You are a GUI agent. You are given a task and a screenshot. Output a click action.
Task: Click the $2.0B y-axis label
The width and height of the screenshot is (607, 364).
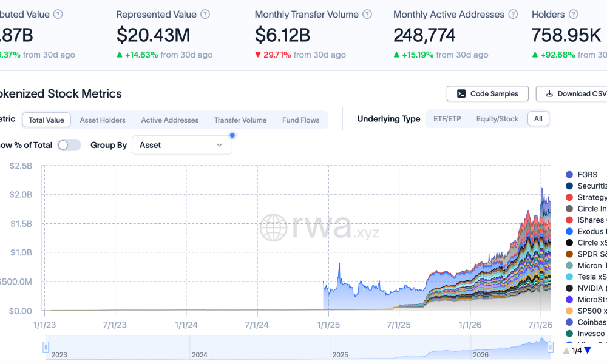(x=21, y=195)
